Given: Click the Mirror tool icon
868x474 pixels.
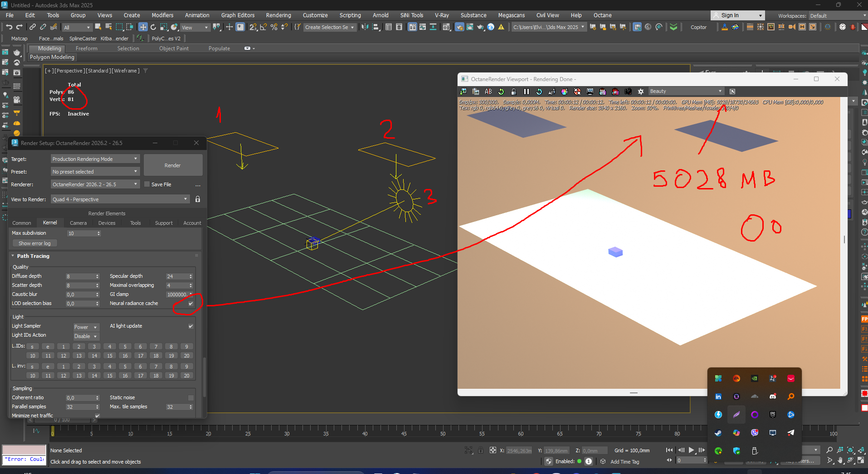Looking at the screenshot, I should [x=365, y=27].
